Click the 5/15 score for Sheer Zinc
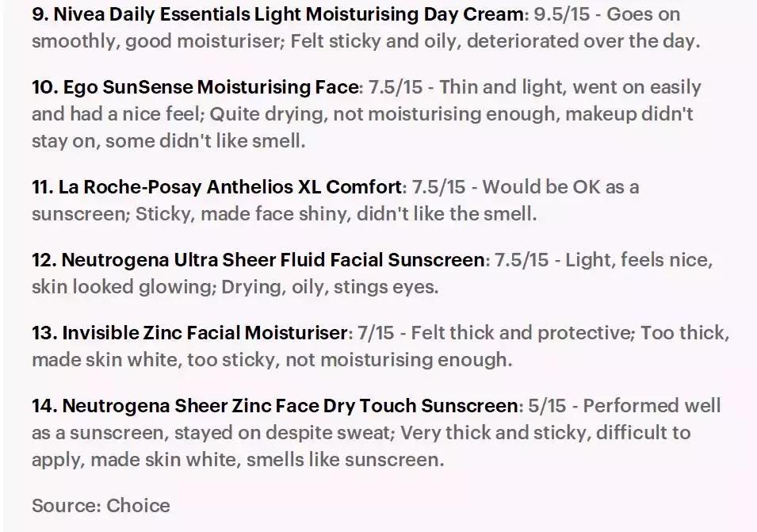The width and height of the screenshot is (757, 532). [x=547, y=406]
